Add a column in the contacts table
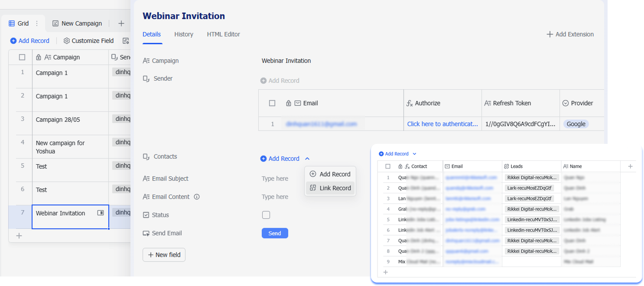Screen dimensions: 644x286 [x=630, y=166]
